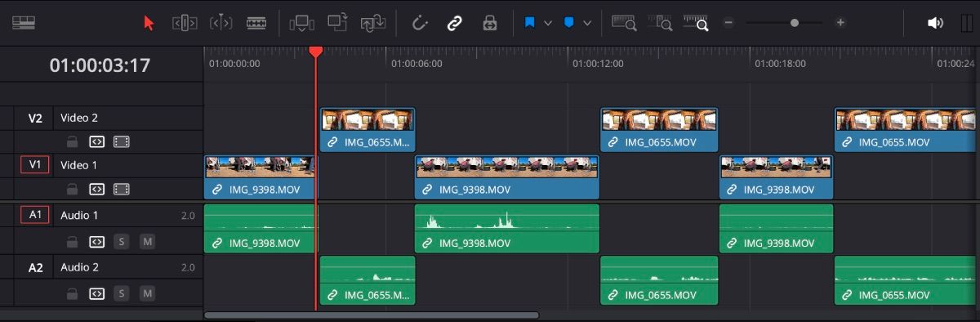Screen dimensions: 980x322
Task: Activate Trim Edit Mode tool
Action: (x=185, y=23)
